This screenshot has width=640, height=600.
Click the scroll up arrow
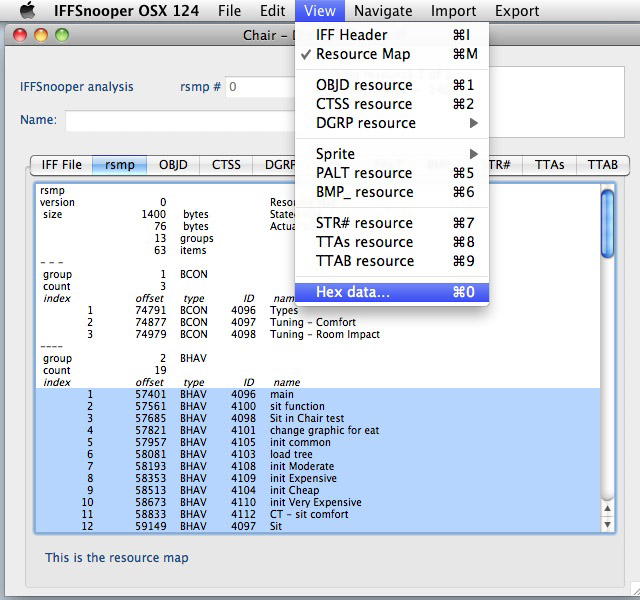coord(607,509)
